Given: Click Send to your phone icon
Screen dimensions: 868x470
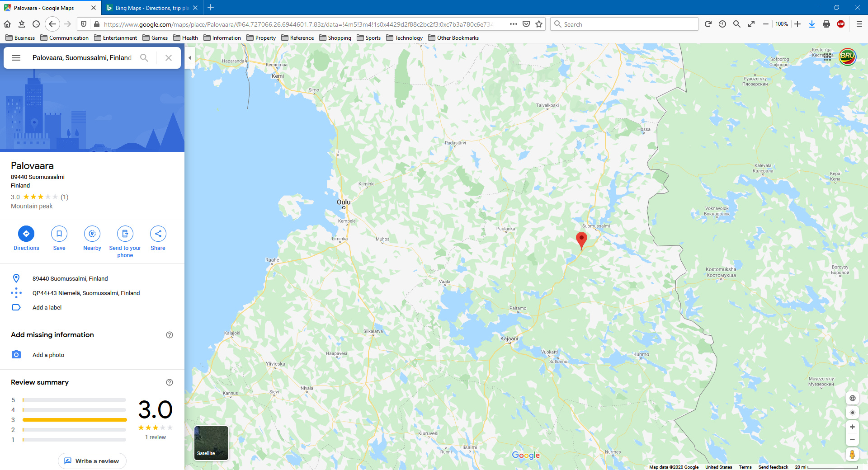Looking at the screenshot, I should click(x=125, y=234).
